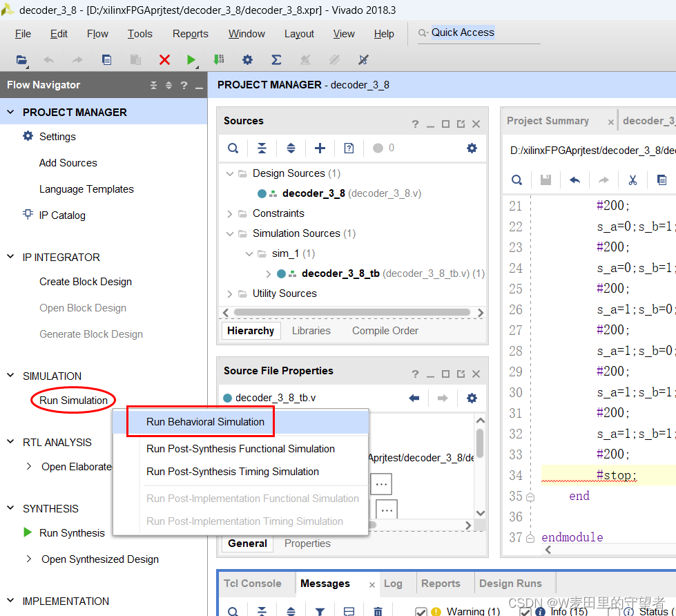The image size is (676, 616).
Task: Collapse the Design Sources folder
Action: [230, 174]
